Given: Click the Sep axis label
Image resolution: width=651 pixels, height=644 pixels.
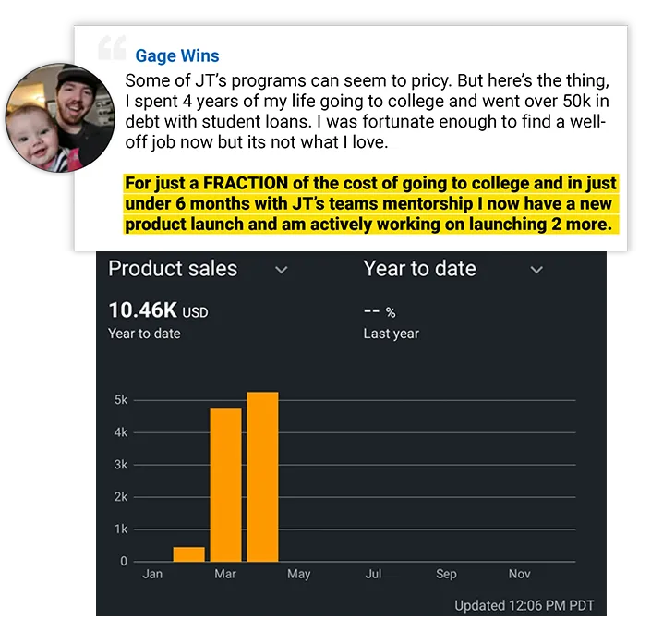Looking at the screenshot, I should 446,574.
